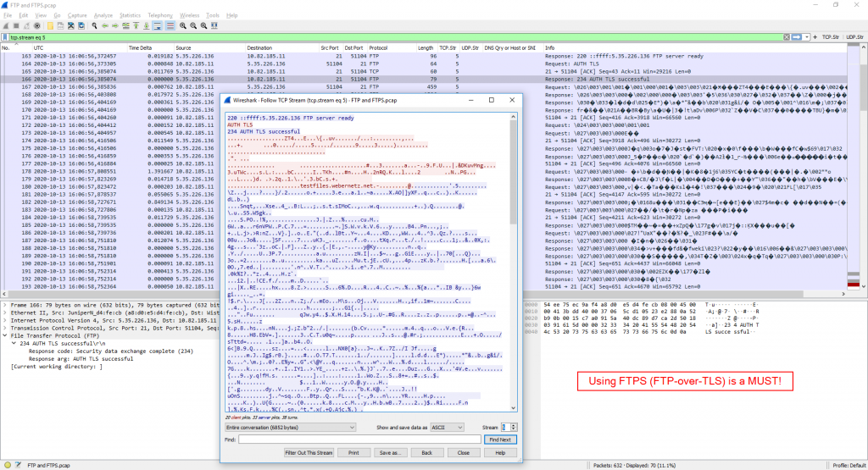Toggle packet list colorization
The image size is (868, 470).
(169, 26)
